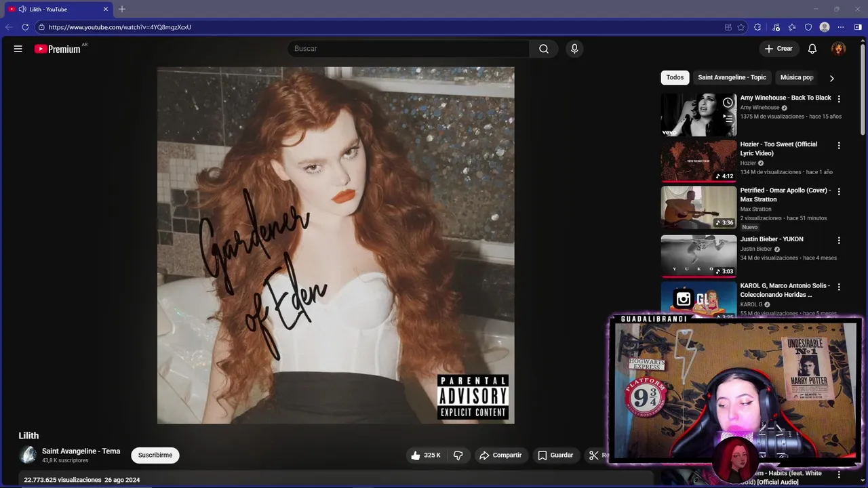This screenshot has height=488, width=868.
Task: Click the 43,8 K suscriptores text
Action: pos(65,461)
